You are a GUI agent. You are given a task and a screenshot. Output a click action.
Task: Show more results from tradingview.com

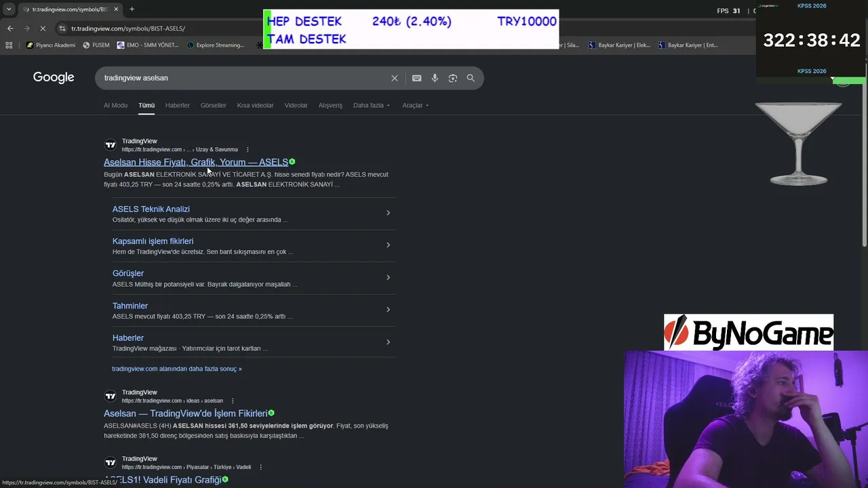pos(177,369)
